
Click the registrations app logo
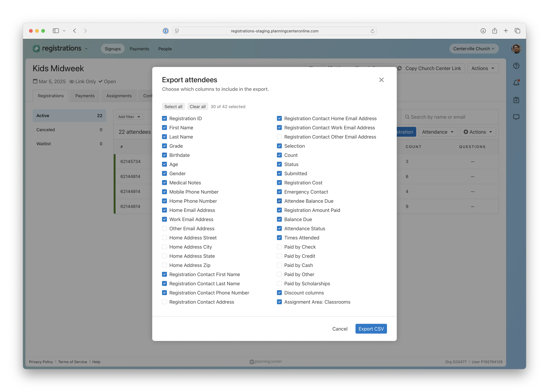coord(57,48)
